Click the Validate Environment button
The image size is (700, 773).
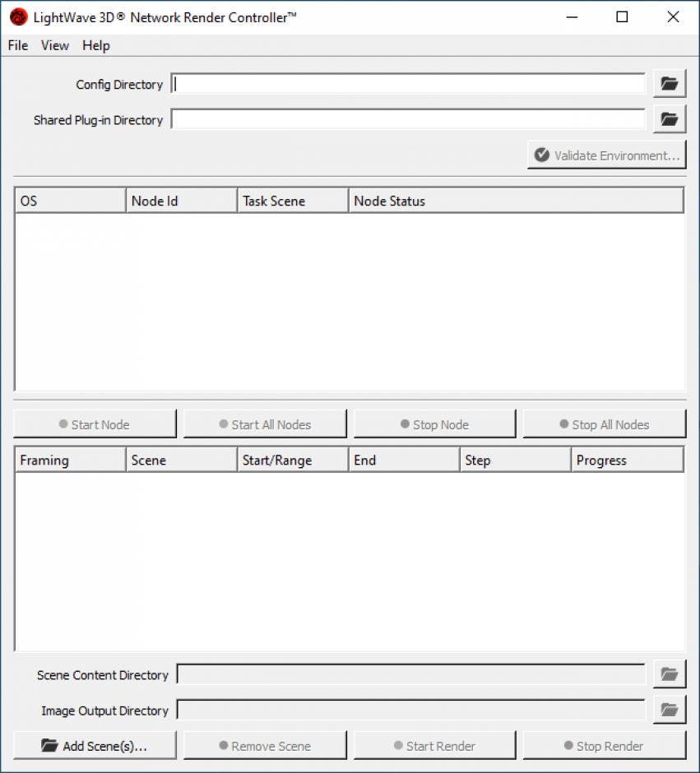[606, 155]
